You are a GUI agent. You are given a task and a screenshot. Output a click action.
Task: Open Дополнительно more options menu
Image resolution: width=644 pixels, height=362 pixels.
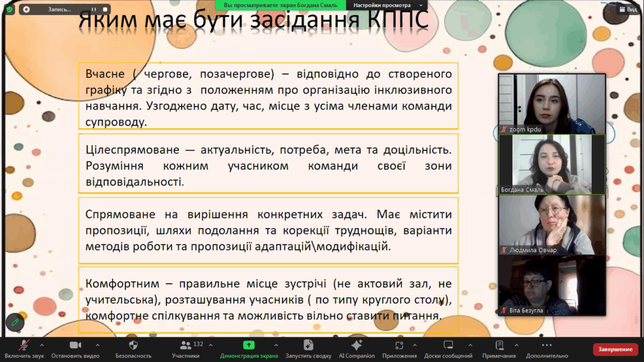546,345
